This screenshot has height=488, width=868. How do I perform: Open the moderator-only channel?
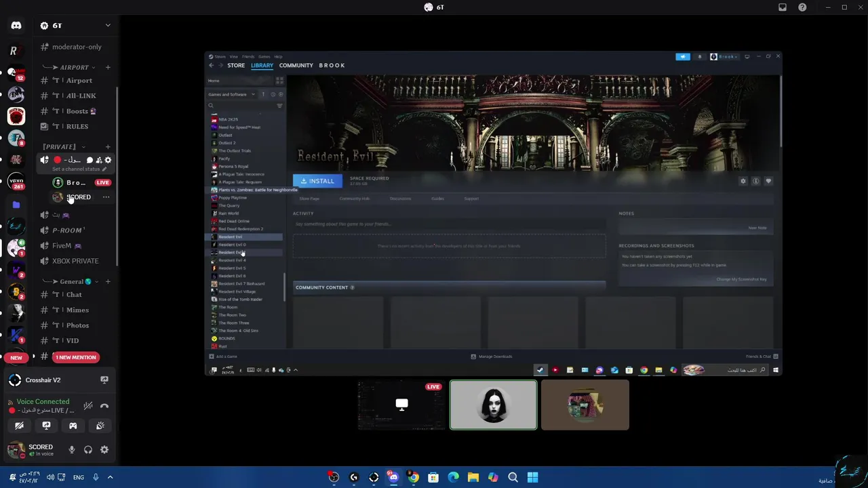tap(76, 47)
